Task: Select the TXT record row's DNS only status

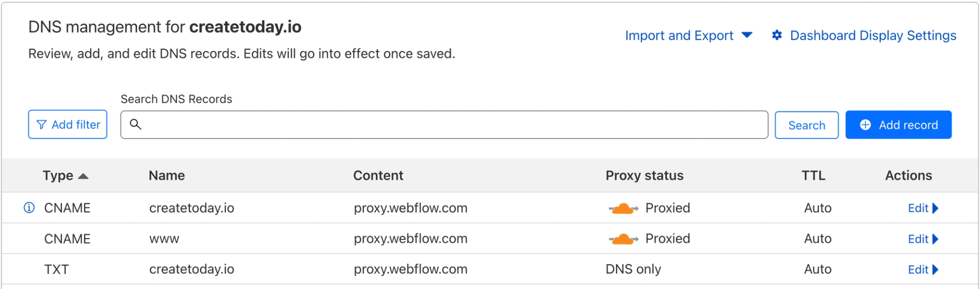Action: click(x=633, y=270)
